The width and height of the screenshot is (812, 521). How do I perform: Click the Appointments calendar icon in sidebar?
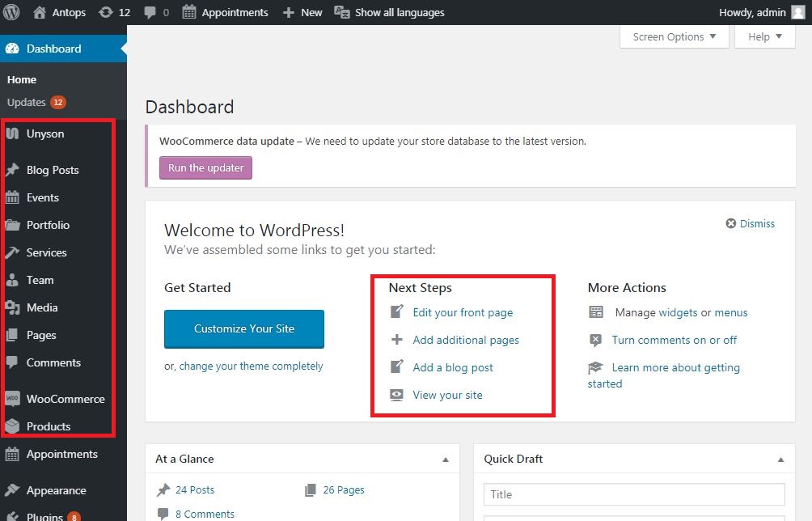[x=12, y=454]
